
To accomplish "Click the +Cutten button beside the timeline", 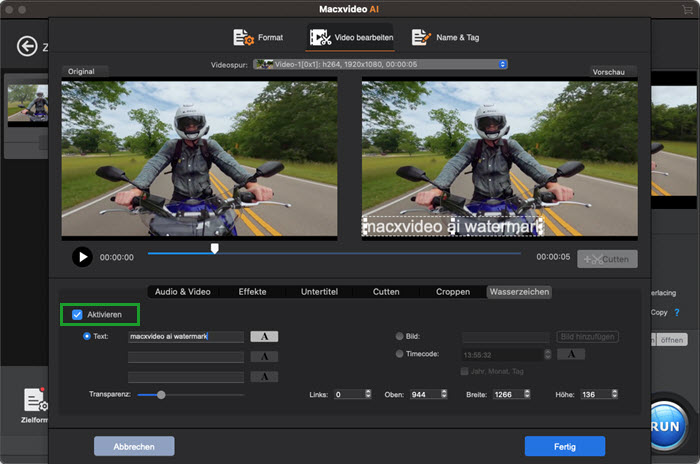I will [x=607, y=259].
